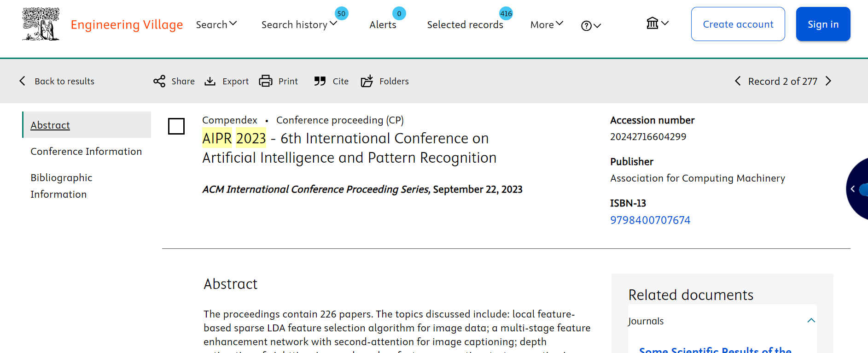Image resolution: width=868 pixels, height=353 pixels.
Task: Click the Engineering Village tree logo
Action: tap(41, 24)
